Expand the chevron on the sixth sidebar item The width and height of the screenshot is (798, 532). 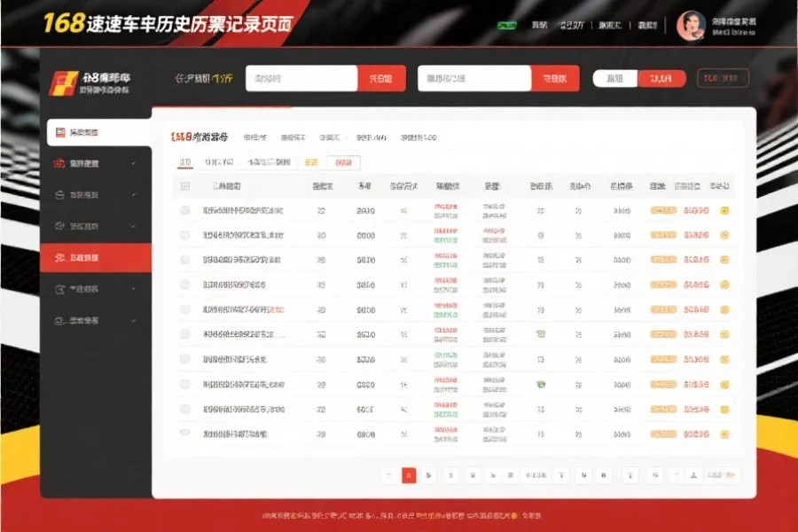[x=133, y=289]
